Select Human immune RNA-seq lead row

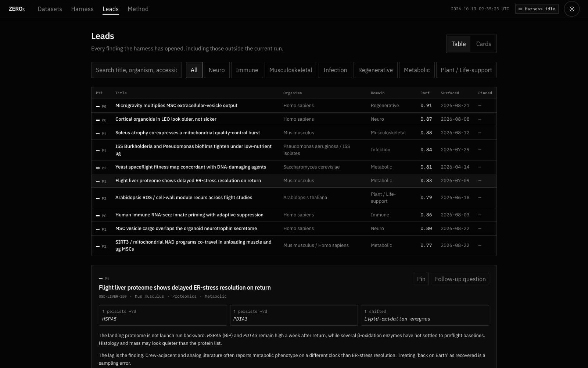tap(294, 215)
